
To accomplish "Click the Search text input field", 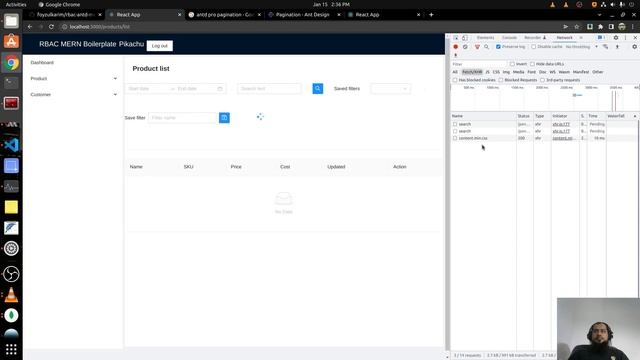I will click(269, 89).
